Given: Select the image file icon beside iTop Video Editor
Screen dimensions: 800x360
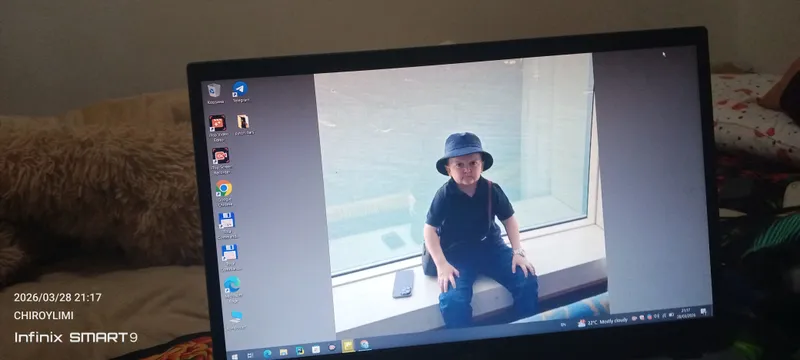Looking at the screenshot, I should pyautogui.click(x=244, y=124).
